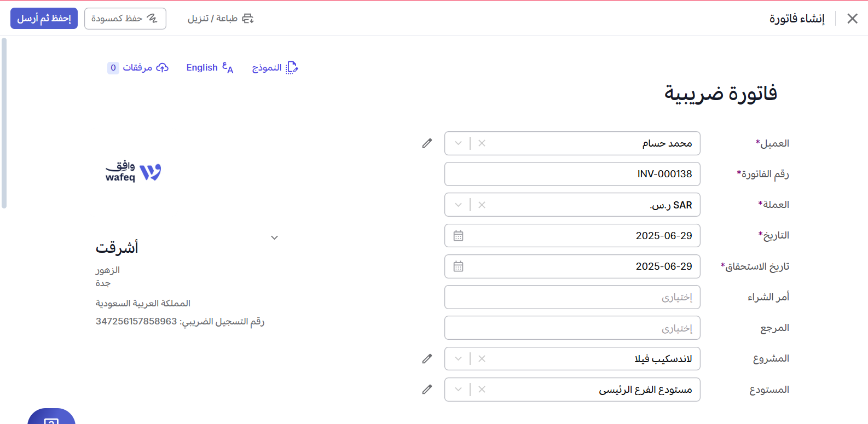
Task: Click the invoice number input field
Action: pyautogui.click(x=572, y=174)
